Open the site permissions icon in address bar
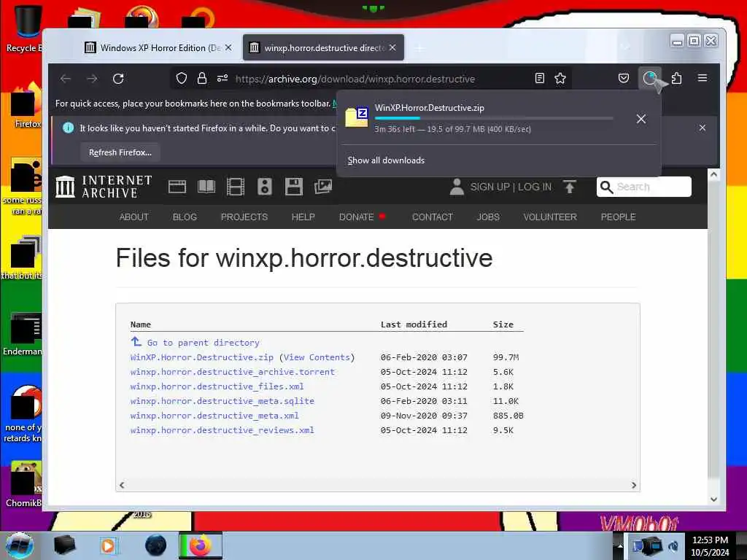The height and width of the screenshot is (560, 747). point(222,79)
